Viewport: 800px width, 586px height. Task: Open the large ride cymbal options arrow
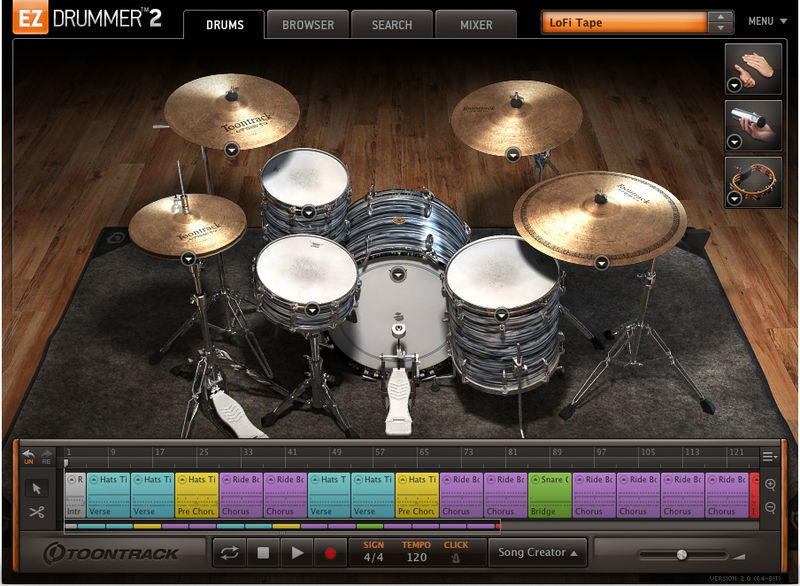tap(602, 263)
